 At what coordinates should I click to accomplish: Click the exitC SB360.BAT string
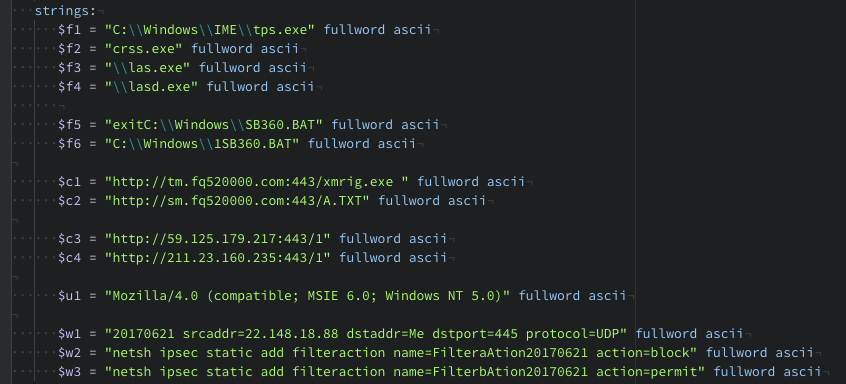click(x=214, y=125)
